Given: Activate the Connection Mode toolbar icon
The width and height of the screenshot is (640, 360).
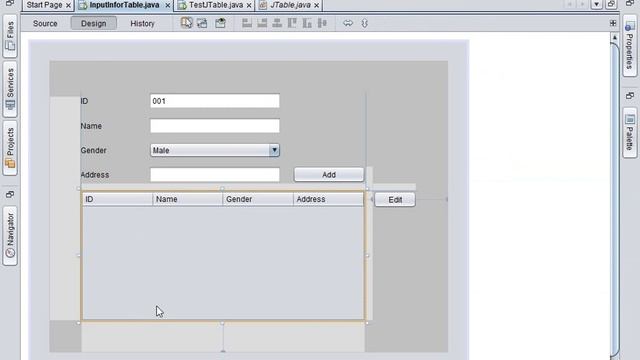Looking at the screenshot, I should (x=202, y=23).
